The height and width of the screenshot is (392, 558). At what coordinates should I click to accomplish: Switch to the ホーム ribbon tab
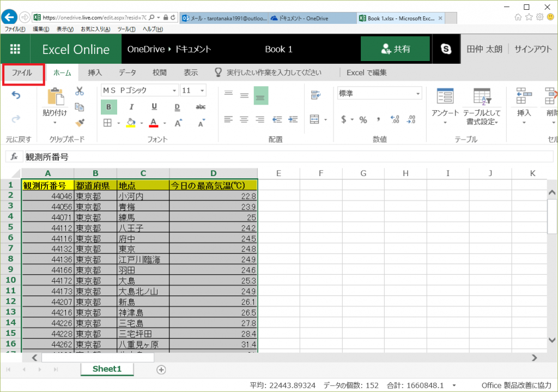(x=62, y=73)
